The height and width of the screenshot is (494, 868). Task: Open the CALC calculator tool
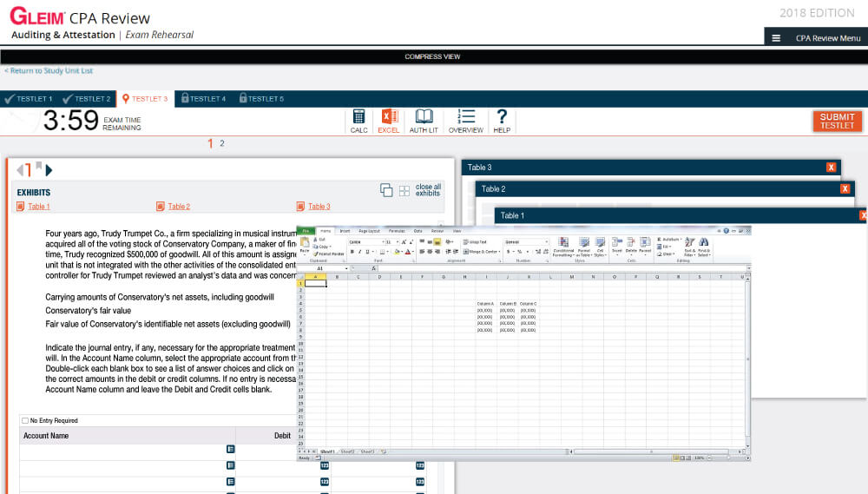coord(358,121)
